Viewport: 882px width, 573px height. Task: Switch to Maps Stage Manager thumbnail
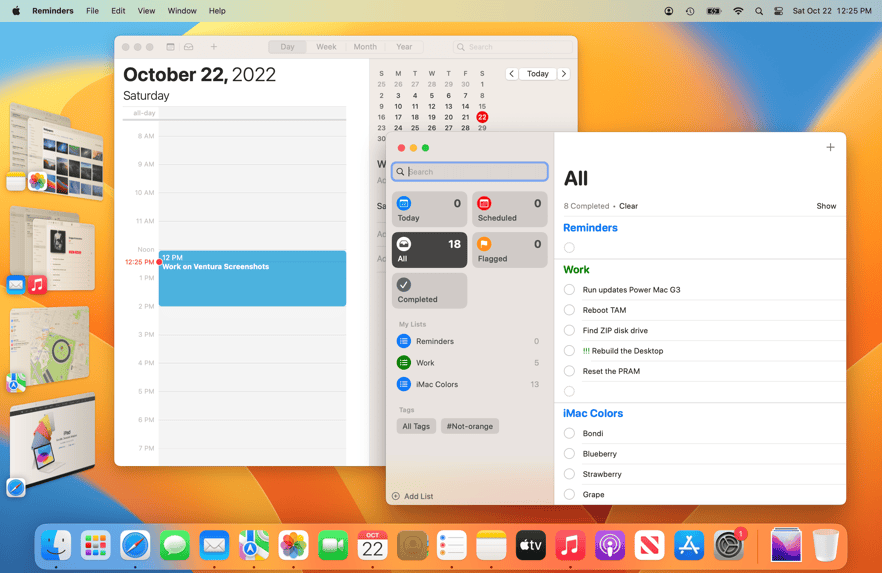(50, 345)
